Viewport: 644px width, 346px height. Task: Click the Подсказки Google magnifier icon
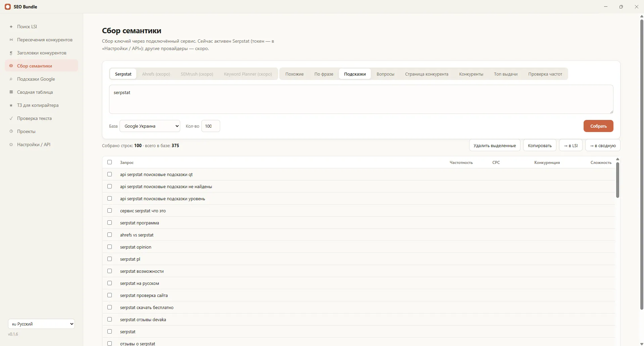click(x=11, y=79)
